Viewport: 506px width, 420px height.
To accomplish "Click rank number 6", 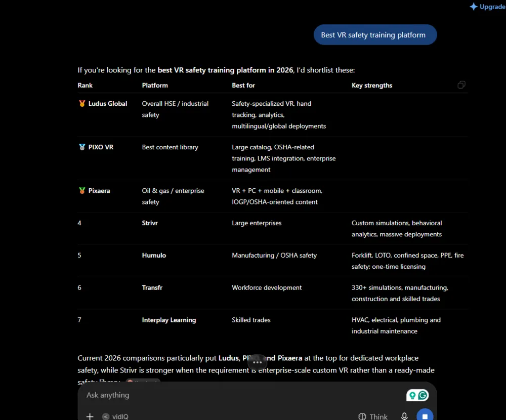I will (79, 287).
